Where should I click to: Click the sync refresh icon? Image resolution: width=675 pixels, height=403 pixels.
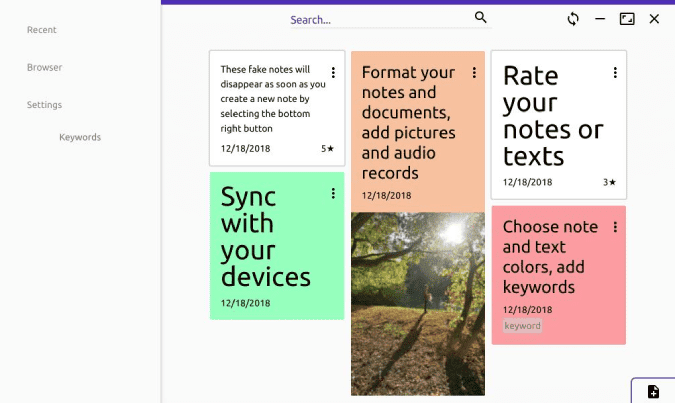[x=573, y=19]
